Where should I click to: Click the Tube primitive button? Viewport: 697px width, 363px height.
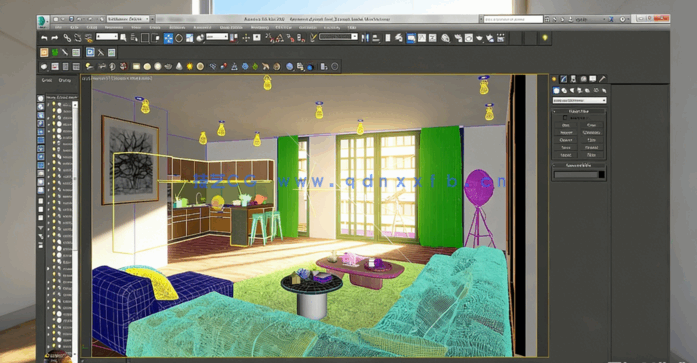point(592,140)
